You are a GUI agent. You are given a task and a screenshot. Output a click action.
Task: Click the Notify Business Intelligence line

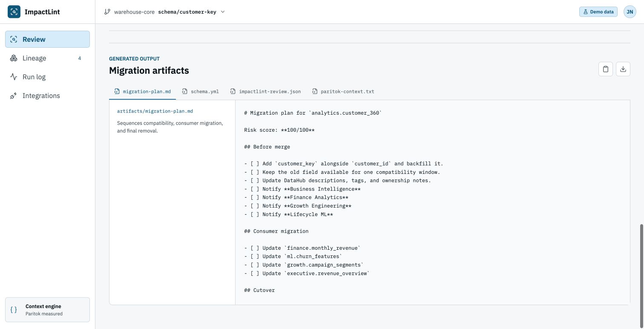click(302, 189)
